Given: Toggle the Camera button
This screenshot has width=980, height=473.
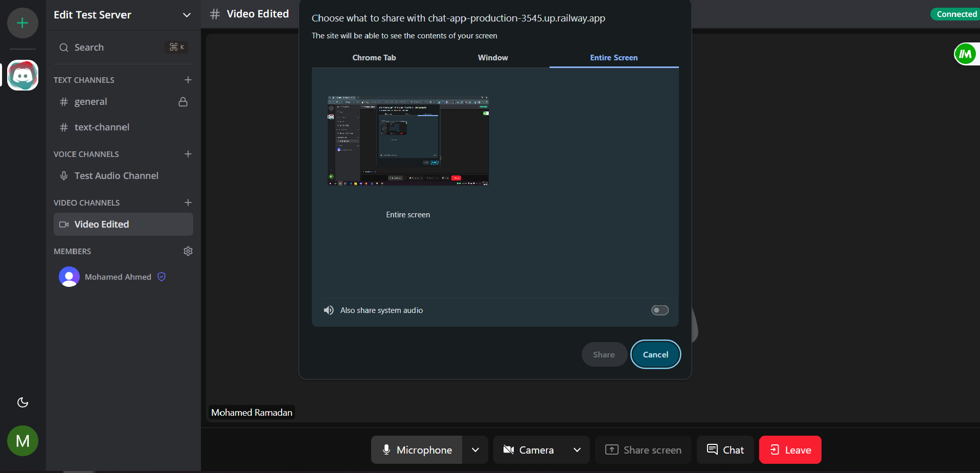Looking at the screenshot, I should click(x=529, y=450).
